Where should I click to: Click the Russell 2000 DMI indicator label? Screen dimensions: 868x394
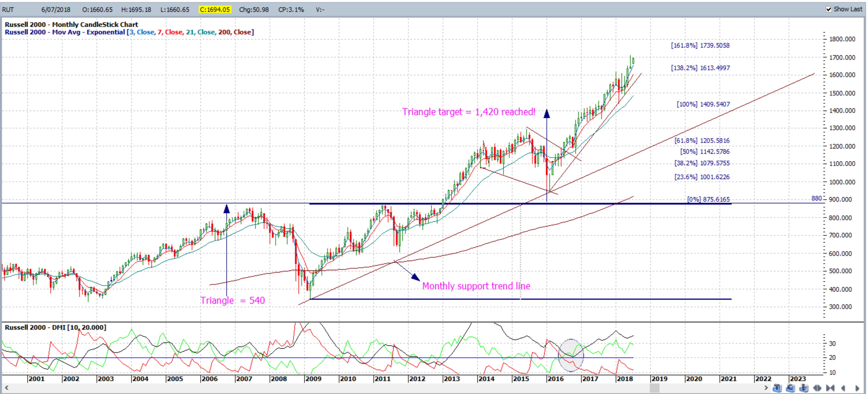point(55,328)
